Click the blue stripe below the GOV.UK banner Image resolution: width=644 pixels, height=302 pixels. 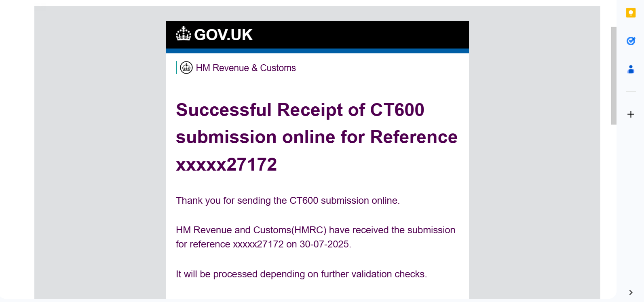pos(317,51)
